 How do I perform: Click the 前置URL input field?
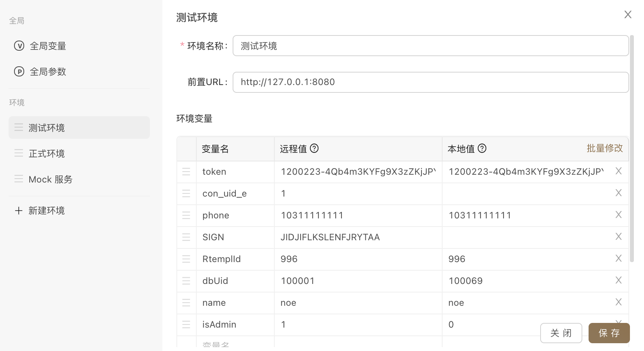pyautogui.click(x=431, y=82)
